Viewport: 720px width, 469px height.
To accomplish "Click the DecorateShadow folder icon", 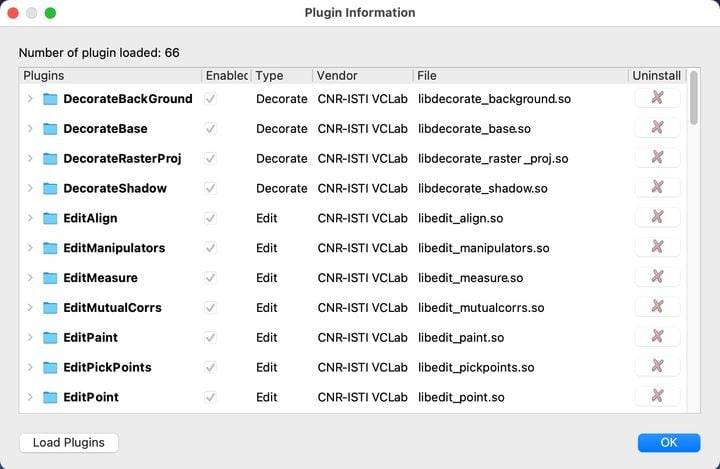I will pos(50,188).
